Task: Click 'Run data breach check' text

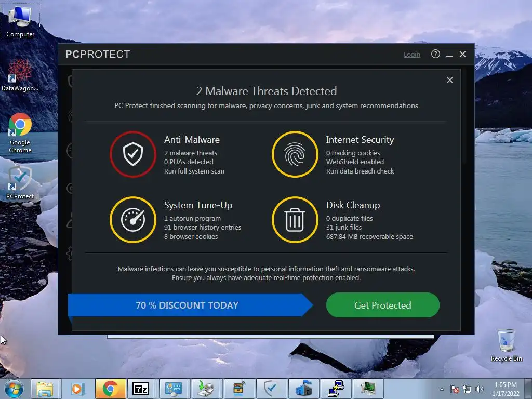Action: tap(360, 171)
